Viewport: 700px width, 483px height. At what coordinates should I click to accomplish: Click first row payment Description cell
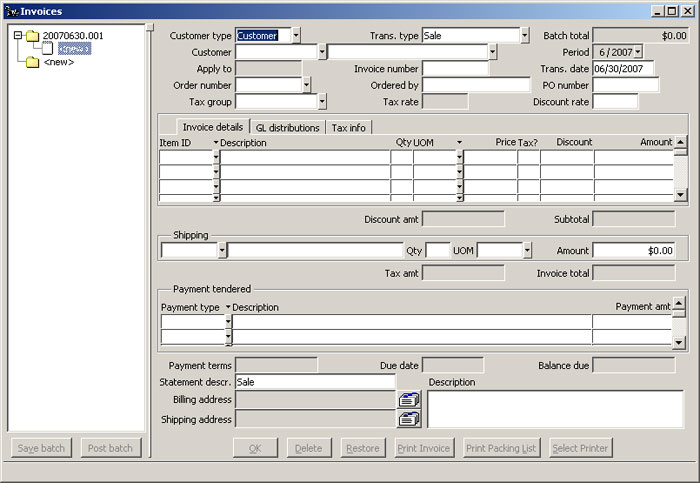pyautogui.click(x=412, y=321)
